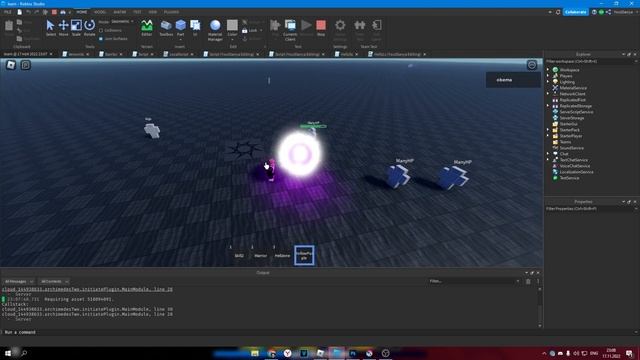Screen dimensions: 640x360
Task: Select Teams in Explorer
Action: pos(565,142)
